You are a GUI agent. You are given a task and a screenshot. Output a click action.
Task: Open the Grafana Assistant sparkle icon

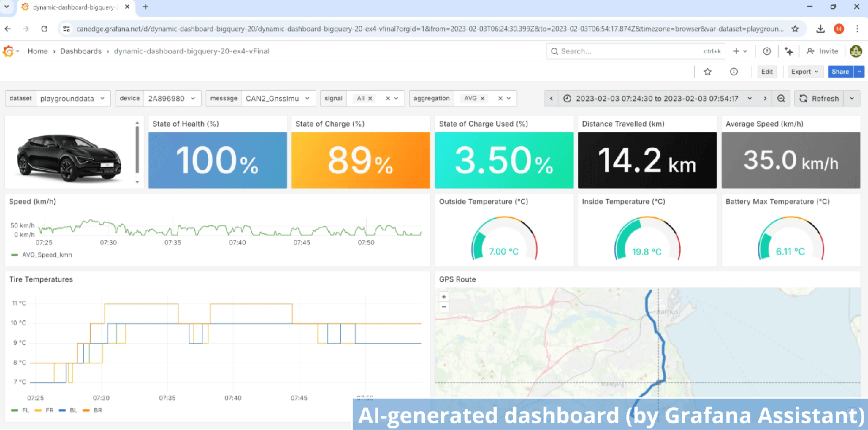pyautogui.click(x=789, y=51)
